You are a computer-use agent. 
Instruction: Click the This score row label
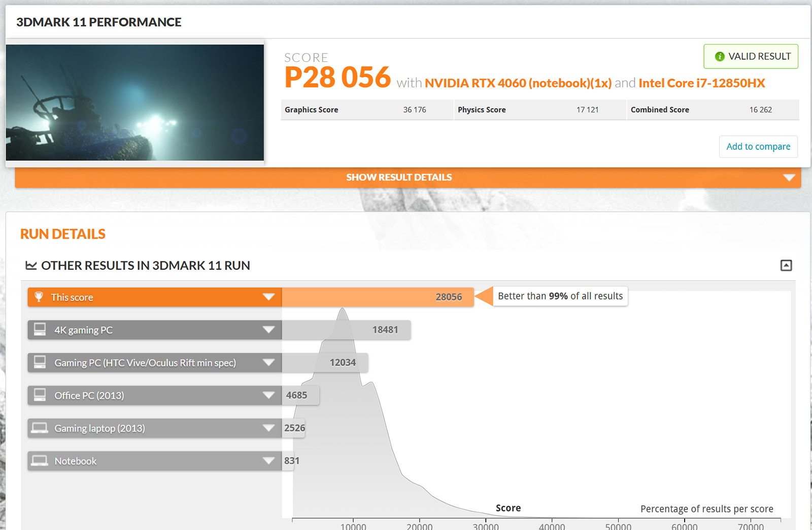coord(72,297)
